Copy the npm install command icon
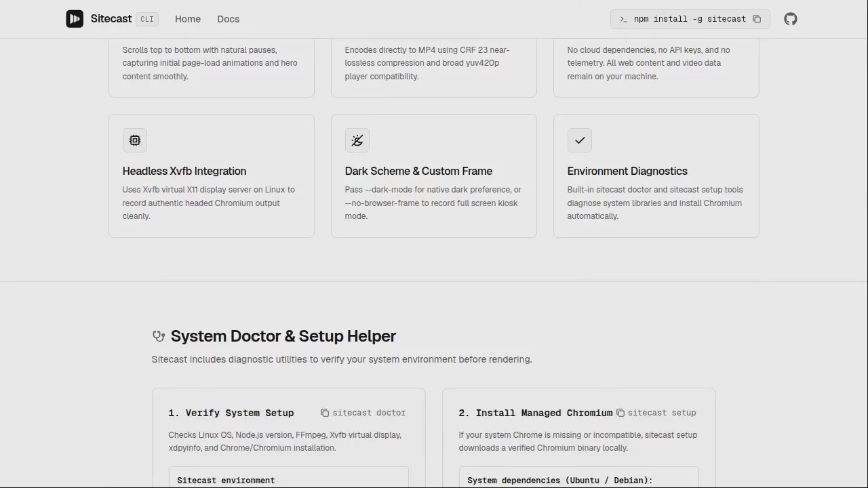Viewport: 868px width, 488px height. pyautogui.click(x=757, y=19)
